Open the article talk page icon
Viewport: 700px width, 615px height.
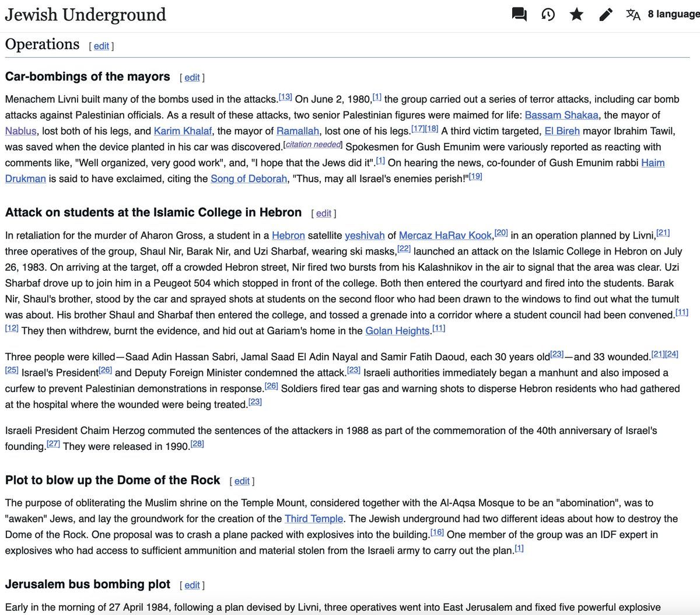coord(519,15)
